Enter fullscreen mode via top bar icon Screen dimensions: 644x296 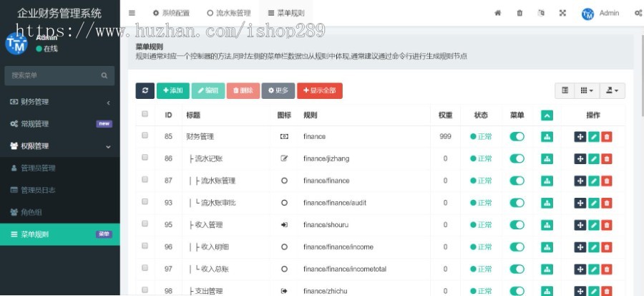pos(562,13)
